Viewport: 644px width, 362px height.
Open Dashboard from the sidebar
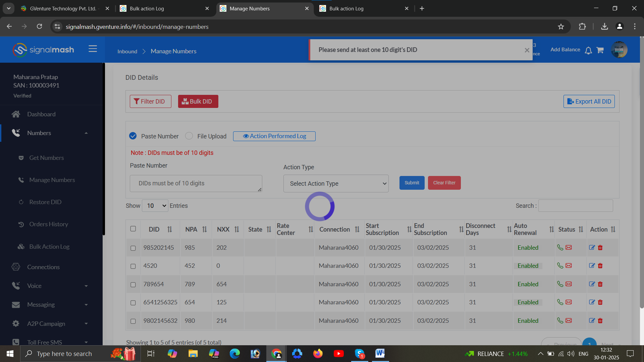[x=41, y=114]
